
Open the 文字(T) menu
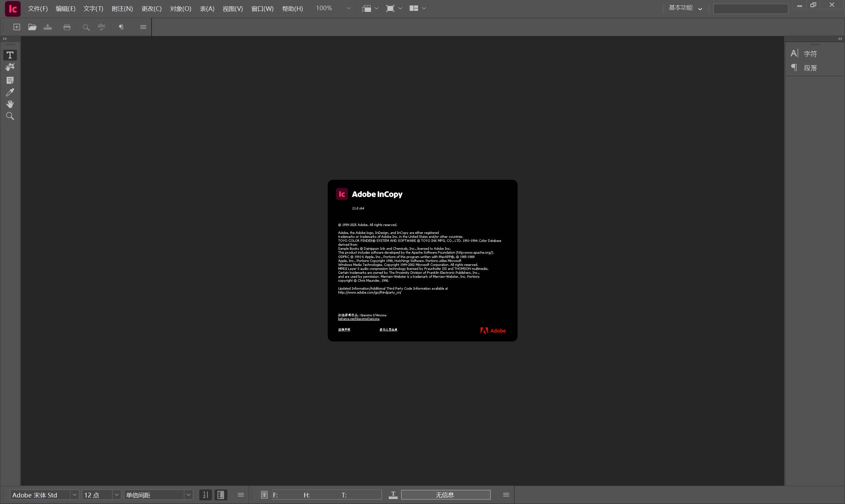coord(93,9)
